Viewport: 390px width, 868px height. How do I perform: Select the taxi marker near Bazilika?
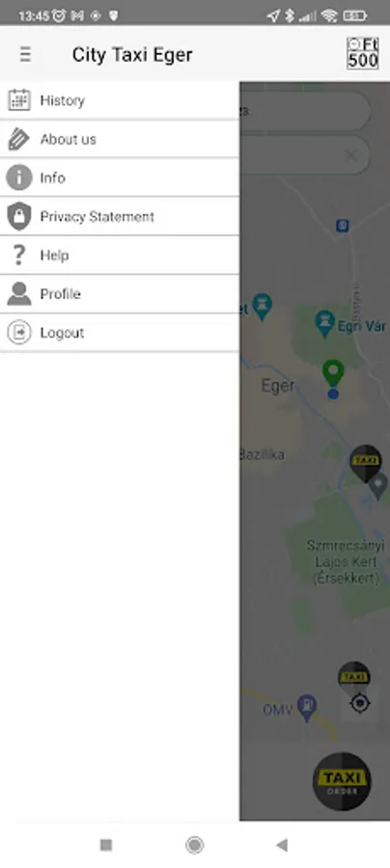pyautogui.click(x=366, y=463)
